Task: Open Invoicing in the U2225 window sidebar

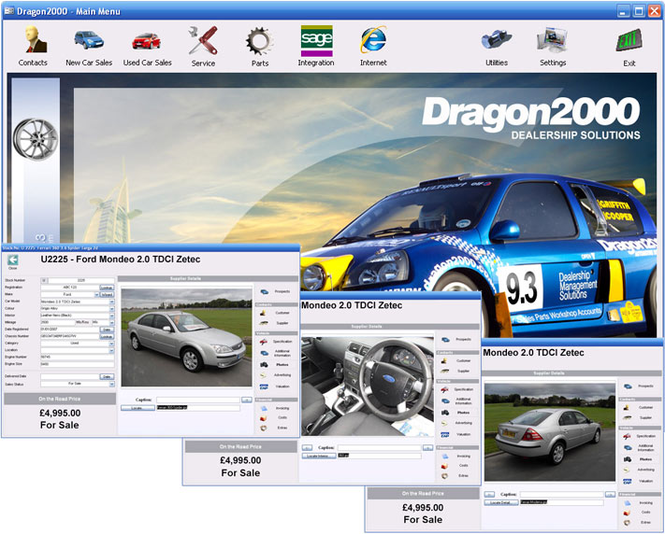Action: [276, 408]
